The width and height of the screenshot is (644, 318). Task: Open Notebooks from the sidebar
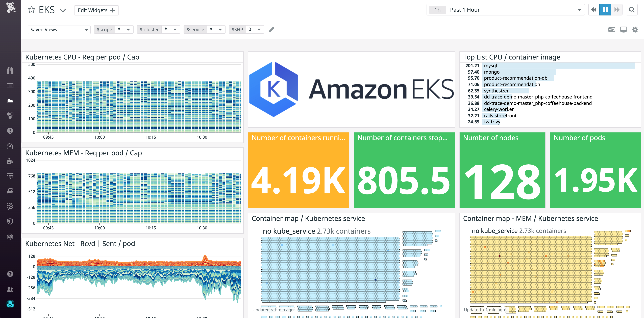pos(10,191)
